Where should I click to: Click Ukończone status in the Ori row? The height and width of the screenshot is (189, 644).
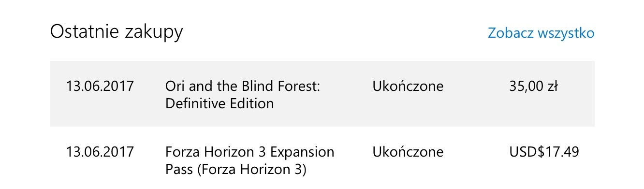[x=408, y=87]
